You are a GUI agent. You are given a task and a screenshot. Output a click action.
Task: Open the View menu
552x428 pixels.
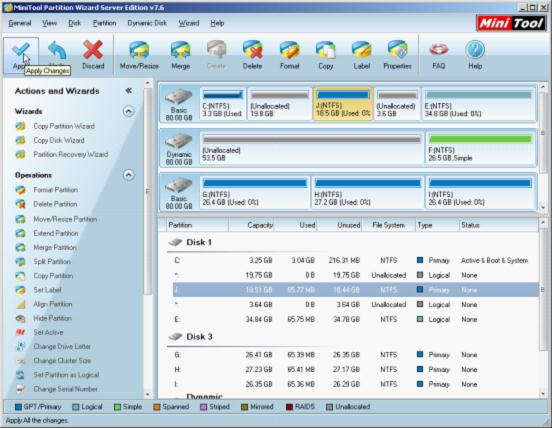pyautogui.click(x=49, y=23)
